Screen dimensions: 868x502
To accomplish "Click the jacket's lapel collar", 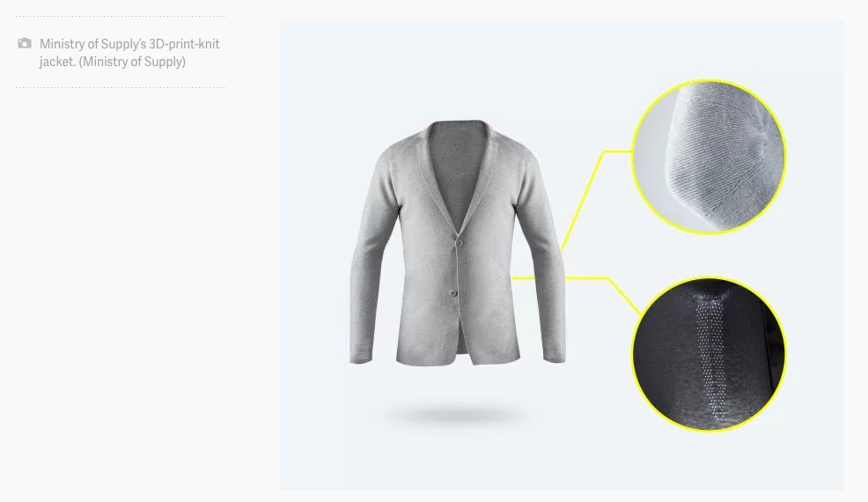I will [459, 177].
